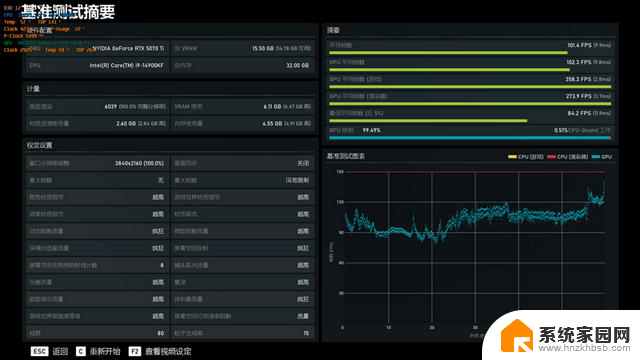Image resolution: width=640 pixels, height=360 pixels.
Task: Click the 84.2 FPS lowest bar
Action: [x=428, y=121]
